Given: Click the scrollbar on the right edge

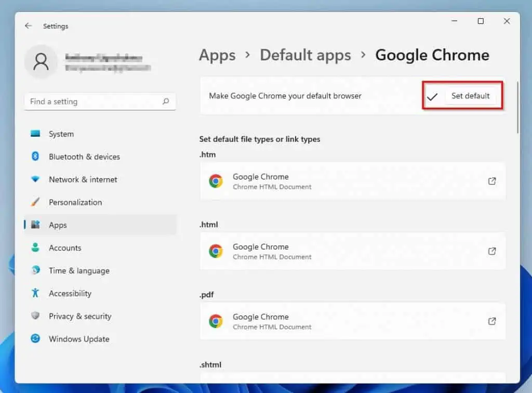Looking at the screenshot, I should [518, 104].
